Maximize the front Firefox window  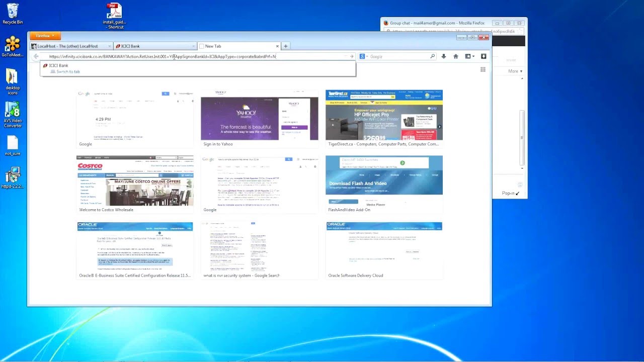(472, 38)
